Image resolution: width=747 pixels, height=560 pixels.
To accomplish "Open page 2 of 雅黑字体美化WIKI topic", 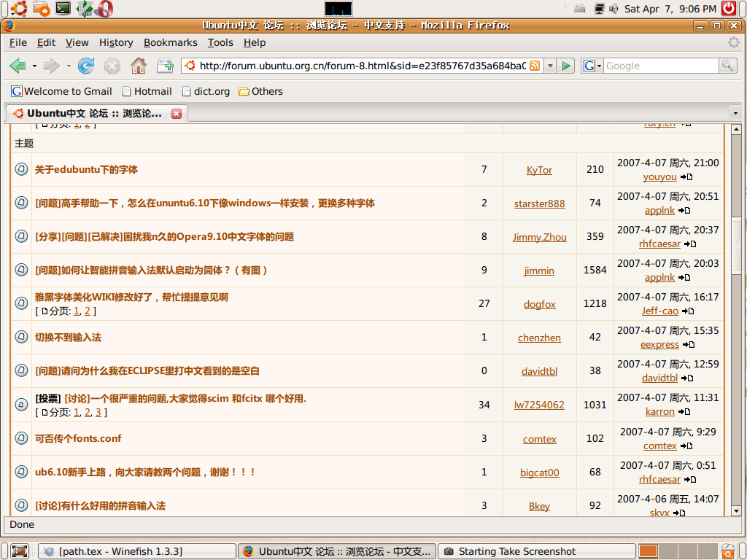I will click(x=88, y=311).
